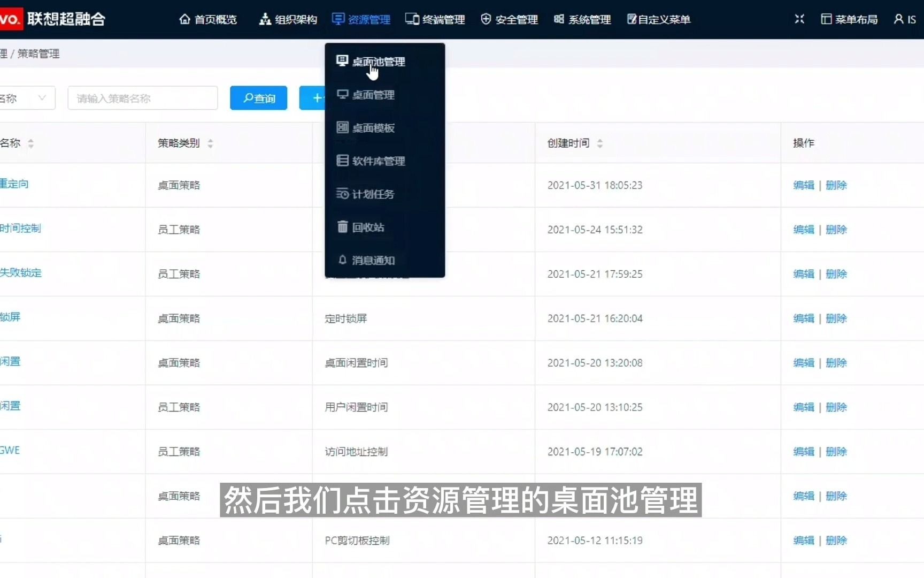Click the 访问地址控制 cell
924x578 pixels.
[356, 452]
